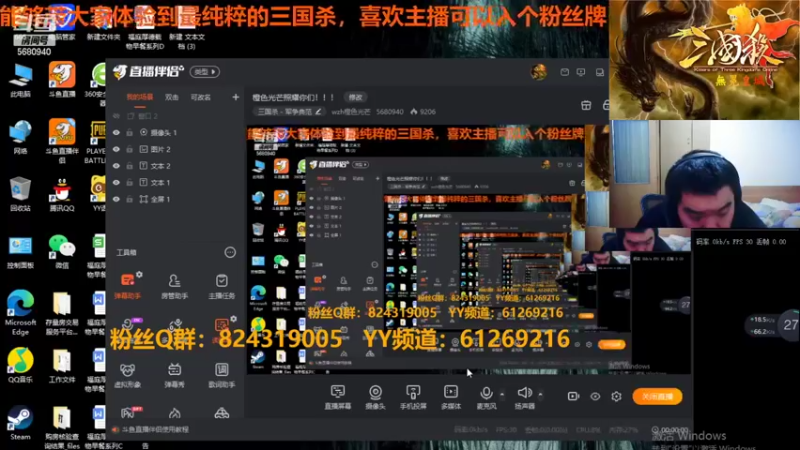Toggle preview eye icon in bottom toolbar

coord(595,396)
